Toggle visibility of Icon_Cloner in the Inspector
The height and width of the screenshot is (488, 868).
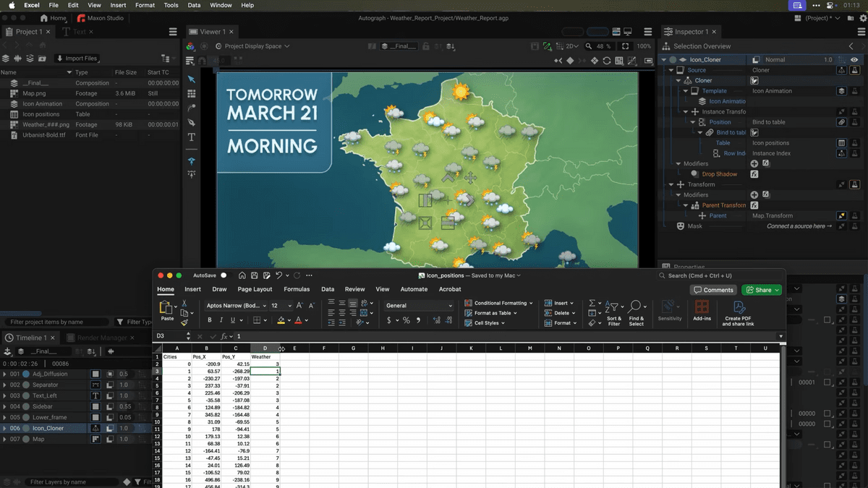tap(855, 60)
